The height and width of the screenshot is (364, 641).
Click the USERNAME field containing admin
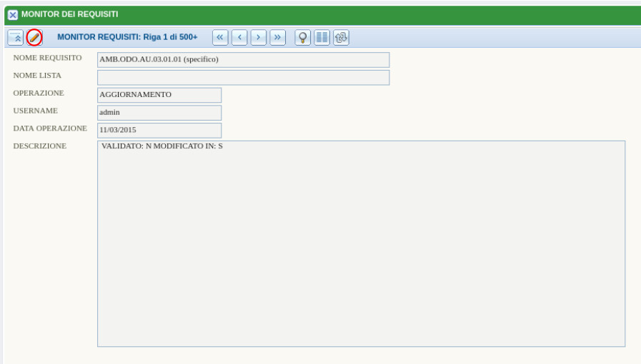[159, 112]
